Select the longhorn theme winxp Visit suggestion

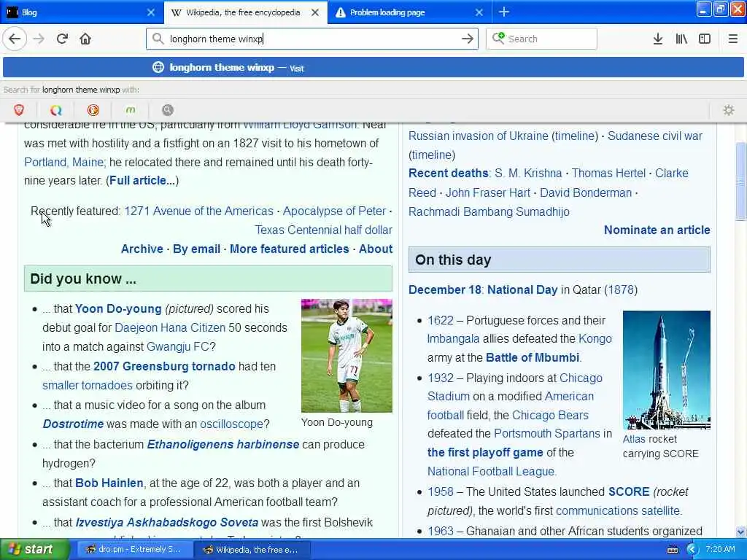[x=373, y=68]
